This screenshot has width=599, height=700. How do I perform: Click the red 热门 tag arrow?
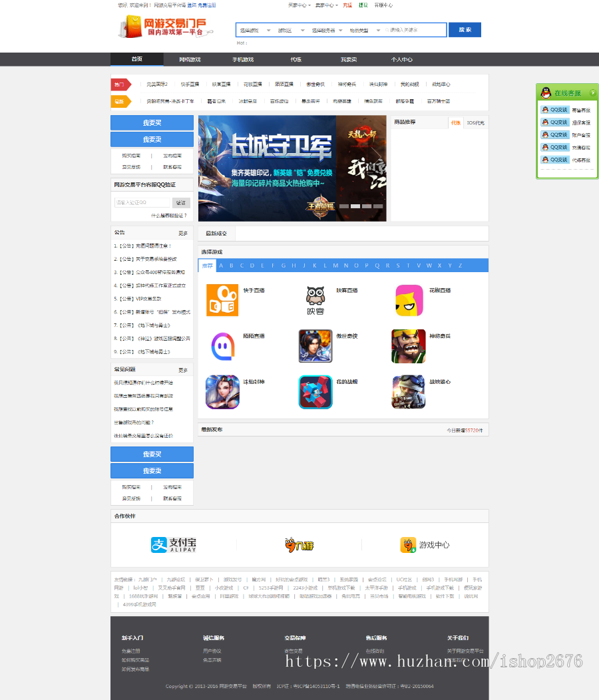pos(120,85)
